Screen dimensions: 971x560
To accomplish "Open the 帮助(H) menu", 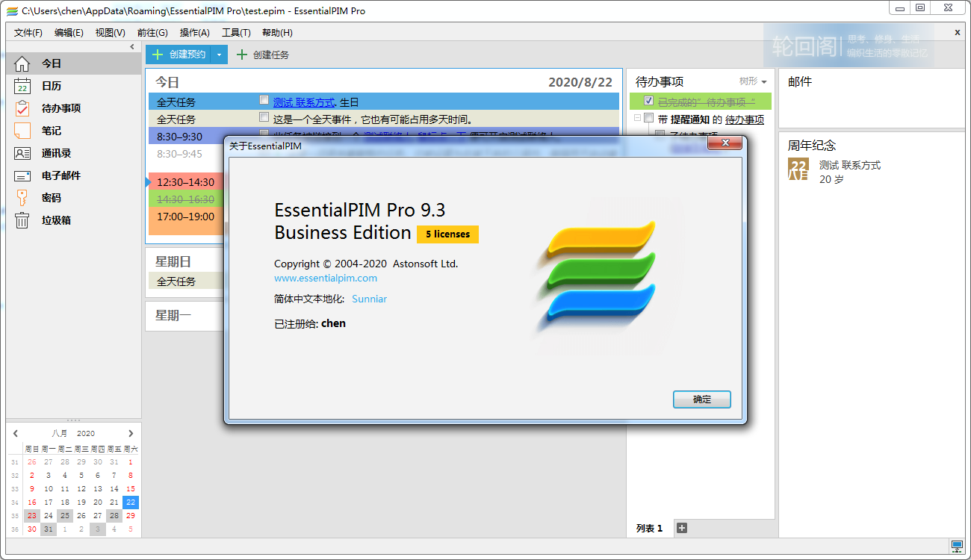I will point(277,33).
